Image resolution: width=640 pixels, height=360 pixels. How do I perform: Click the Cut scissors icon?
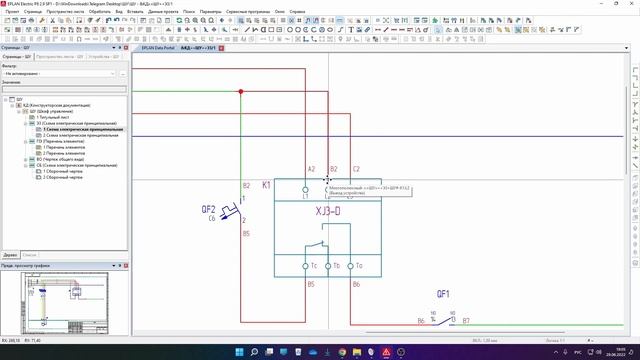pos(52,20)
